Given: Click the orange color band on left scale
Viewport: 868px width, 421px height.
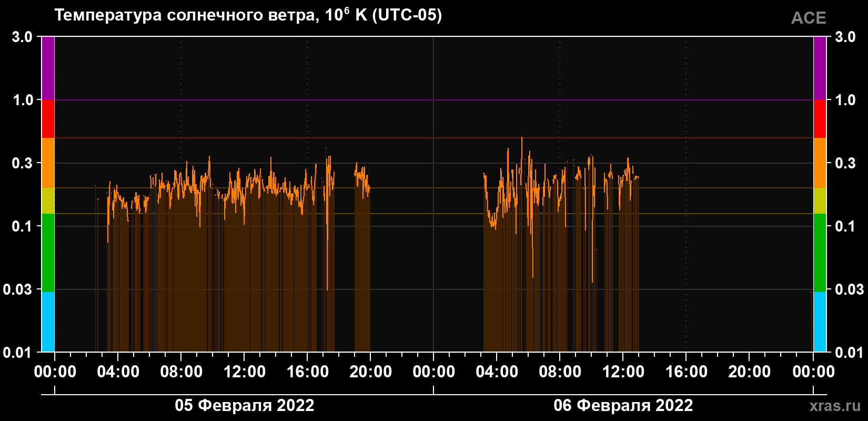Looking at the screenshot, I should pos(48,163).
